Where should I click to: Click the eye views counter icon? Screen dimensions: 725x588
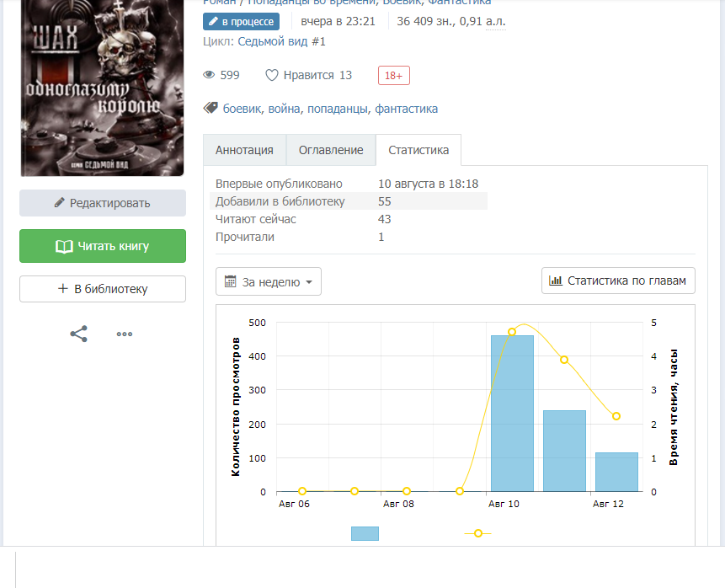coord(210,75)
